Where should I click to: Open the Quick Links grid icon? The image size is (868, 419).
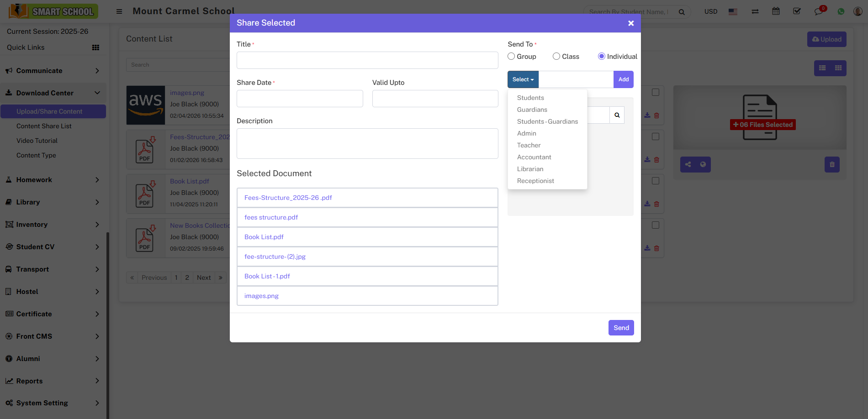click(x=95, y=47)
